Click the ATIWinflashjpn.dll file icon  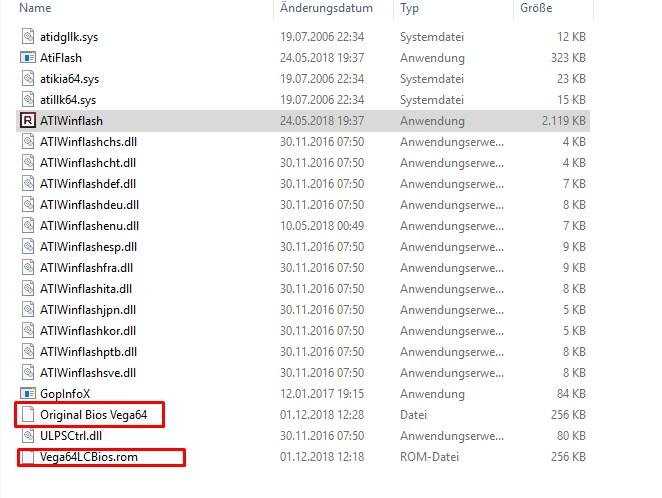coord(28,310)
